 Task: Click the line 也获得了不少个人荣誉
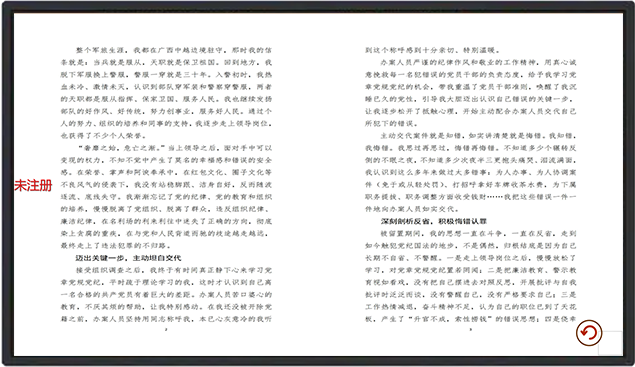point(103,136)
